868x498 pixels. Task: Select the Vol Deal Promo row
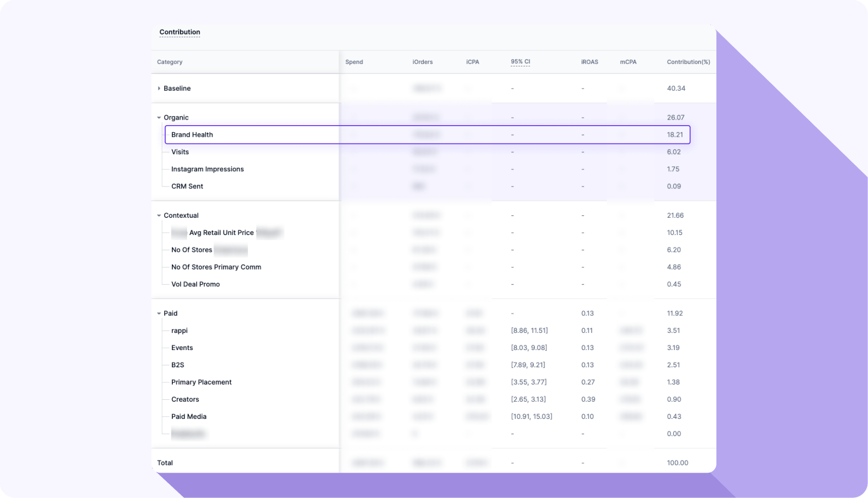click(x=433, y=284)
